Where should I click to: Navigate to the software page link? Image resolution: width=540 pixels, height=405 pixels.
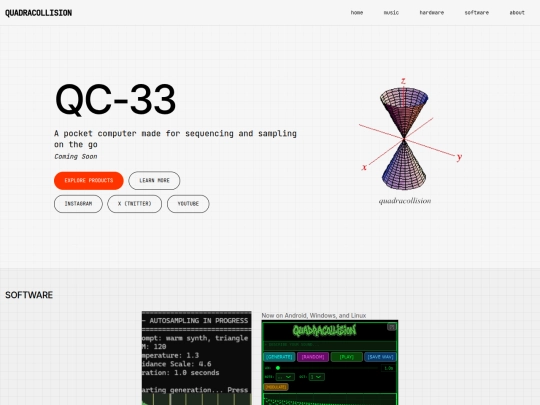pyautogui.click(x=477, y=13)
